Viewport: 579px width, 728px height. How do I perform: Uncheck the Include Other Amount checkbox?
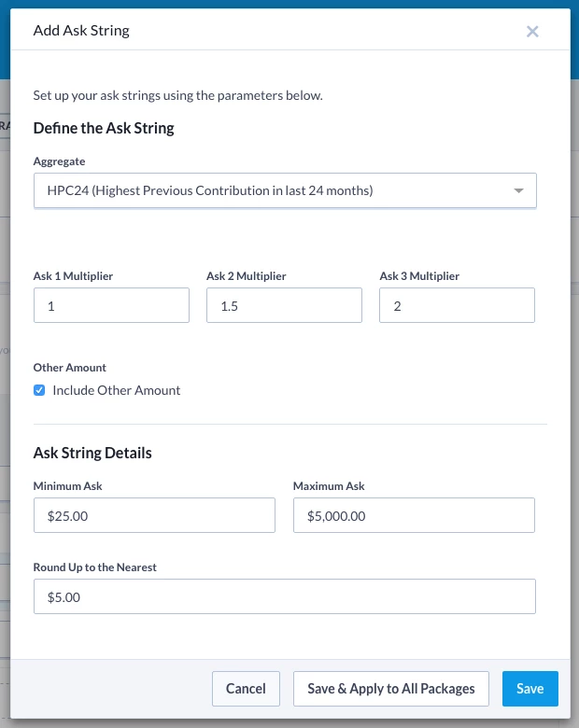pyautogui.click(x=39, y=390)
